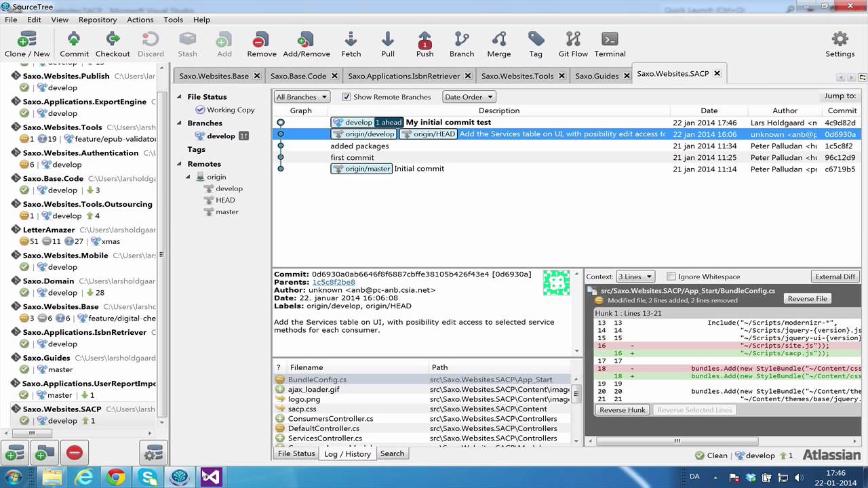Click the Merge toolbar icon

499,44
